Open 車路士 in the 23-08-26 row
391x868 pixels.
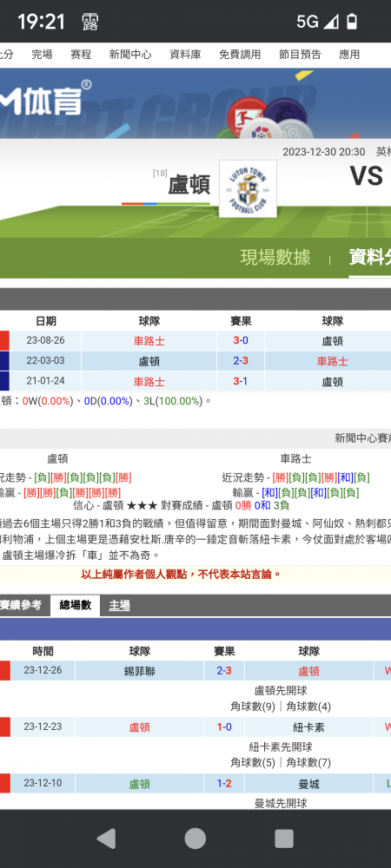149,341
